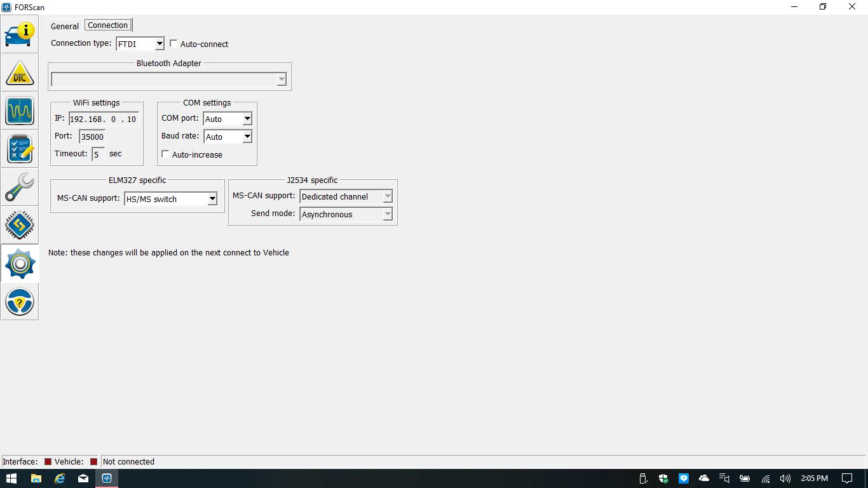
Task: Click the note about next connect
Action: click(x=168, y=252)
